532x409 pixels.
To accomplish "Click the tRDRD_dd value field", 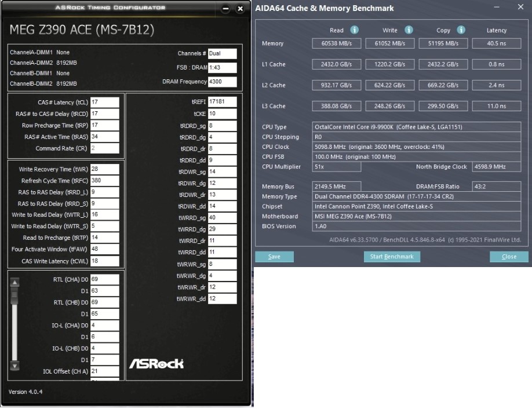I will coord(222,160).
